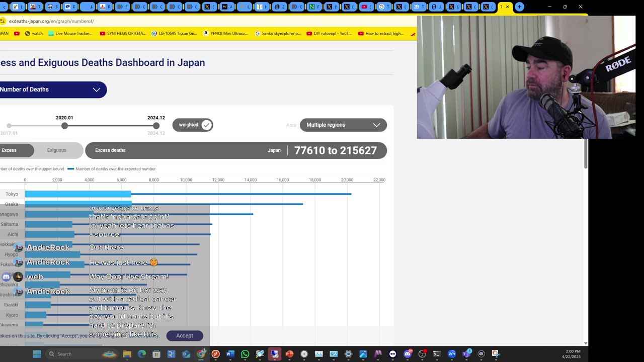Open Discord from the taskbar

pos(408,354)
